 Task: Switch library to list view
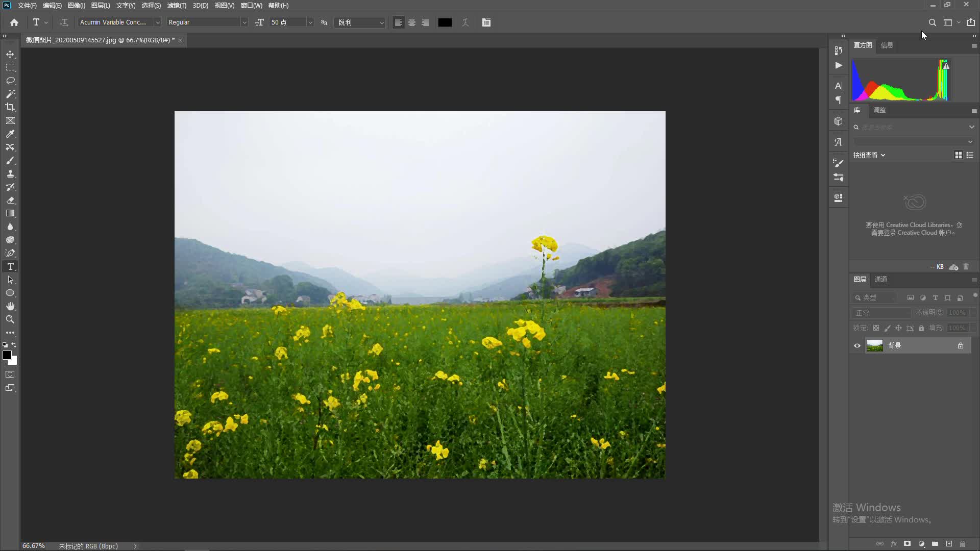coord(970,155)
